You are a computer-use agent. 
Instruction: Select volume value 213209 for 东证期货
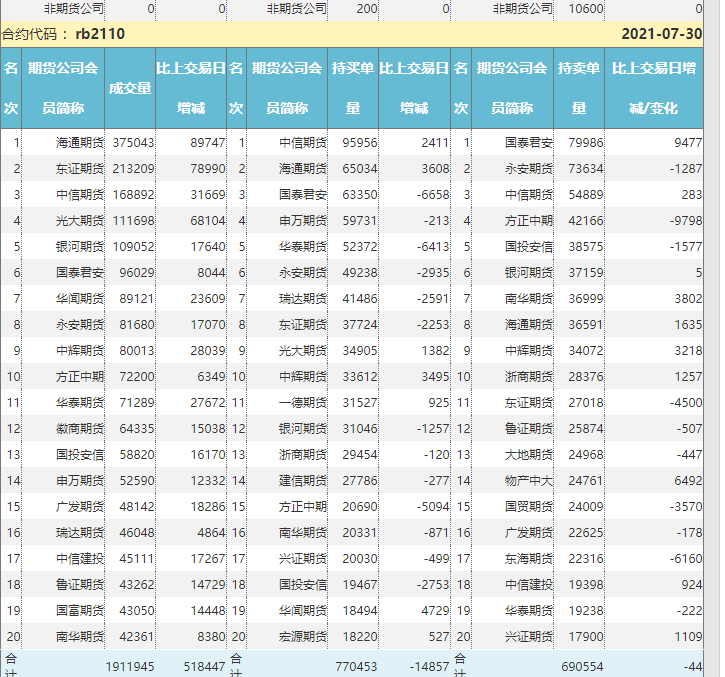tap(133, 169)
